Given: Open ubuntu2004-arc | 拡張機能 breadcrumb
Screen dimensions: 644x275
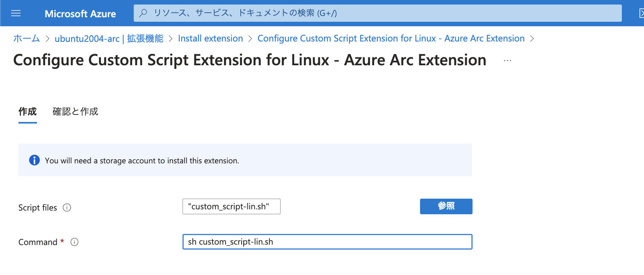Looking at the screenshot, I should click(x=109, y=39).
